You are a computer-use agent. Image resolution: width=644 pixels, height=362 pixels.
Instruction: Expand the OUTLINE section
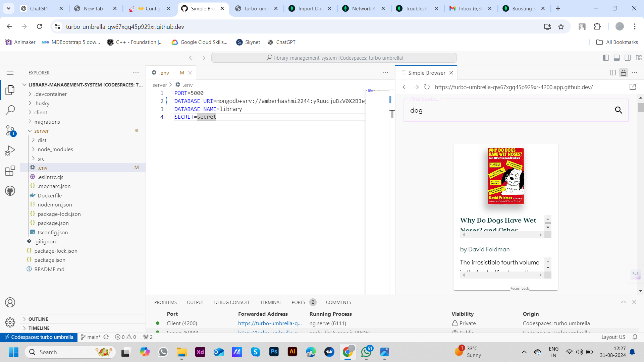click(x=38, y=319)
